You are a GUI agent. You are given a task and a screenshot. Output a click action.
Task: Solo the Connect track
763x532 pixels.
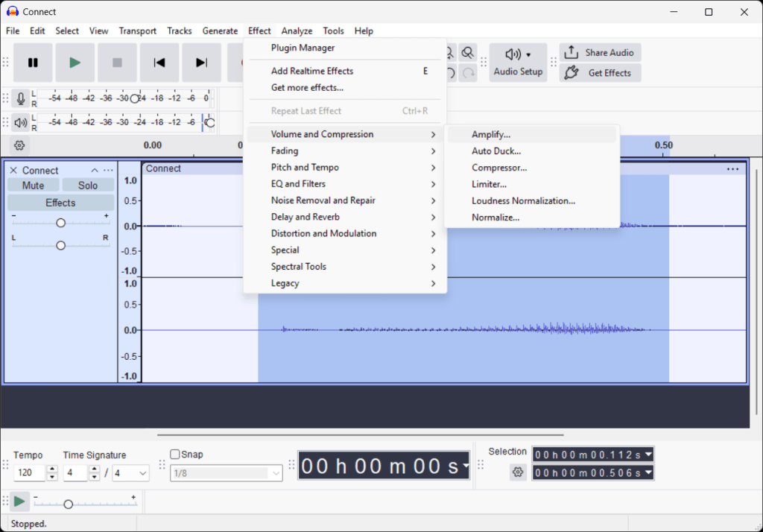coord(88,186)
